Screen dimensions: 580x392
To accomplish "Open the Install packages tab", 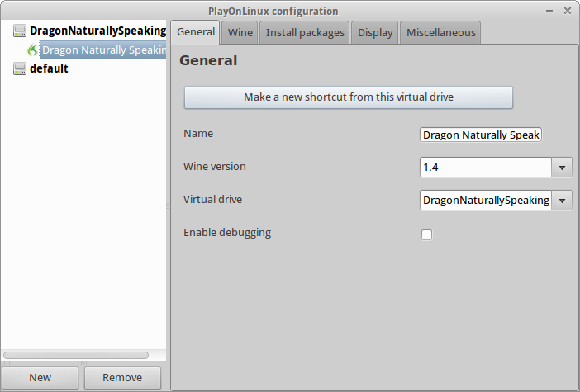I will click(x=305, y=32).
